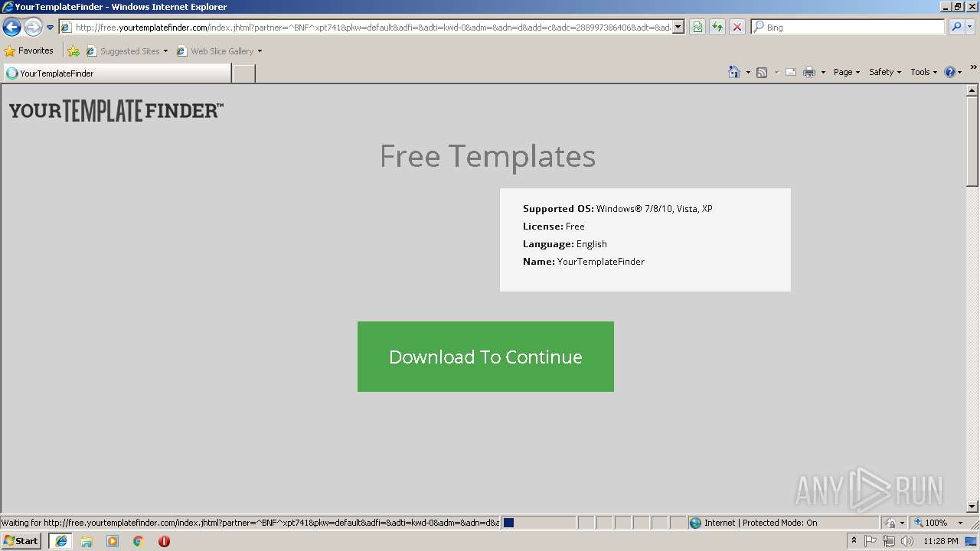Click the Home icon in command bar
Image resolution: width=980 pixels, height=551 pixels.
coord(734,72)
